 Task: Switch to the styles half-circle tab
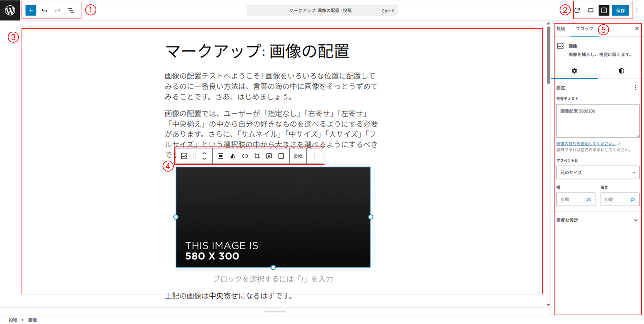(x=621, y=71)
